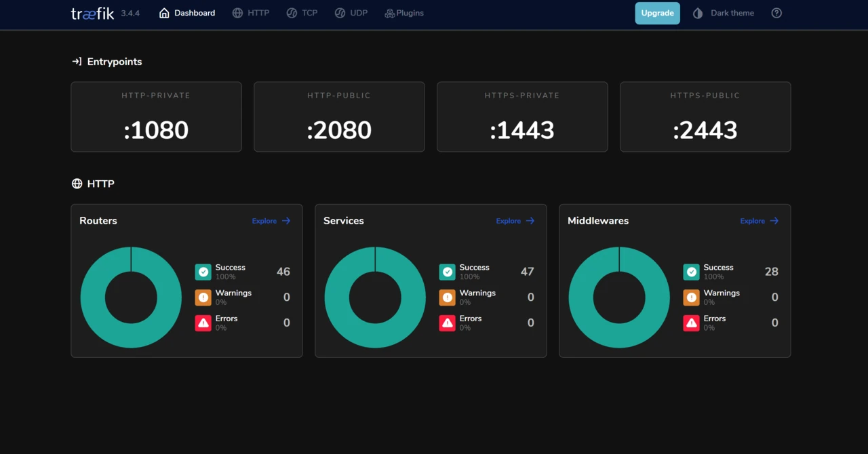Click the Upgrade button
The width and height of the screenshot is (868, 454).
[656, 13]
